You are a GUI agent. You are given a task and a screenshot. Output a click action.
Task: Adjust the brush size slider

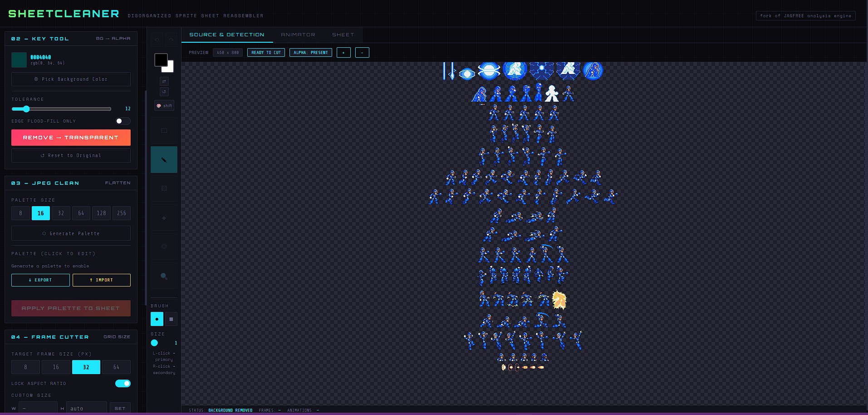[154, 343]
